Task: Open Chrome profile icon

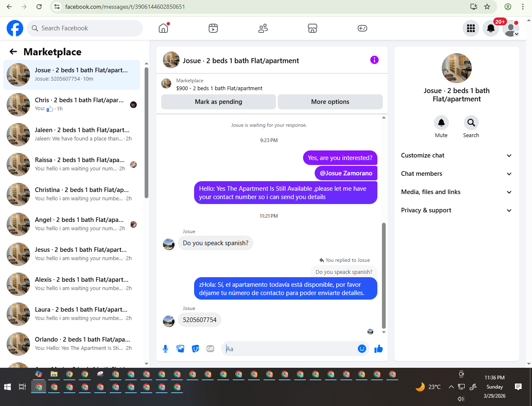Action: click(x=508, y=7)
